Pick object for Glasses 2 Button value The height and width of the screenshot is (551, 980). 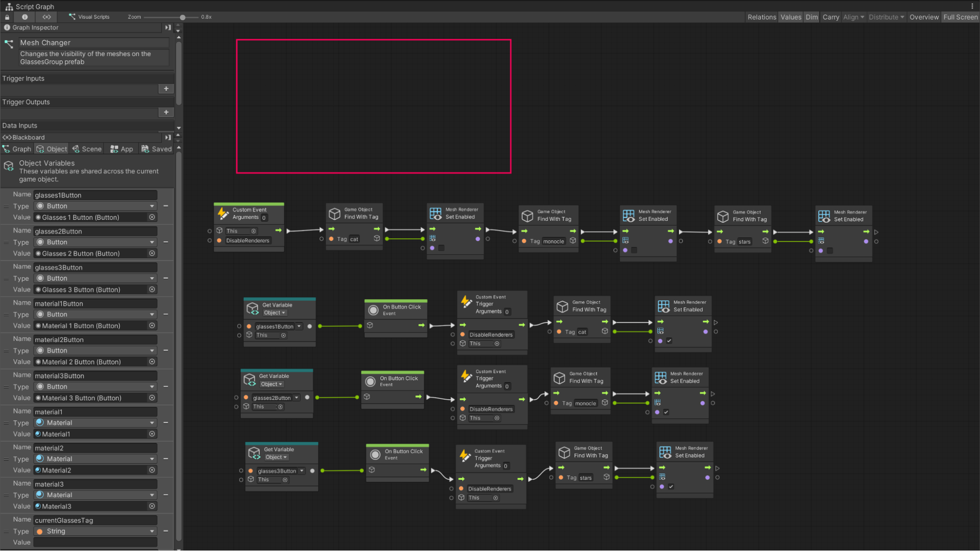click(x=152, y=254)
